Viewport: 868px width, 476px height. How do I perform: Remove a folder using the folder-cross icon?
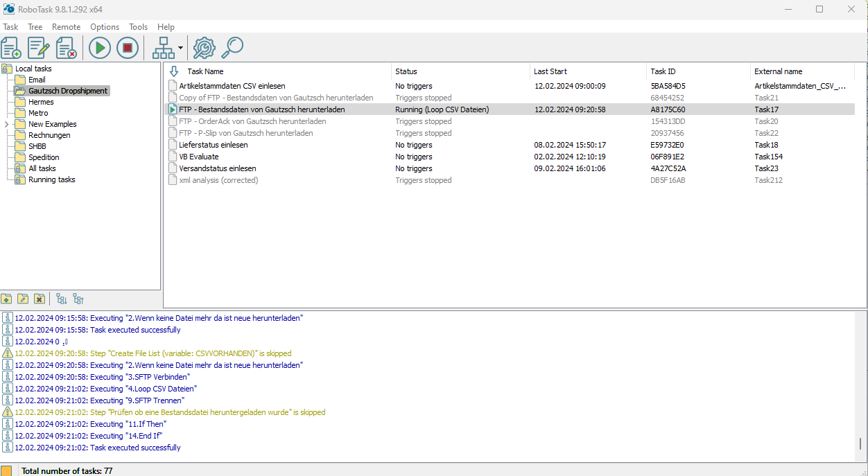click(x=40, y=299)
